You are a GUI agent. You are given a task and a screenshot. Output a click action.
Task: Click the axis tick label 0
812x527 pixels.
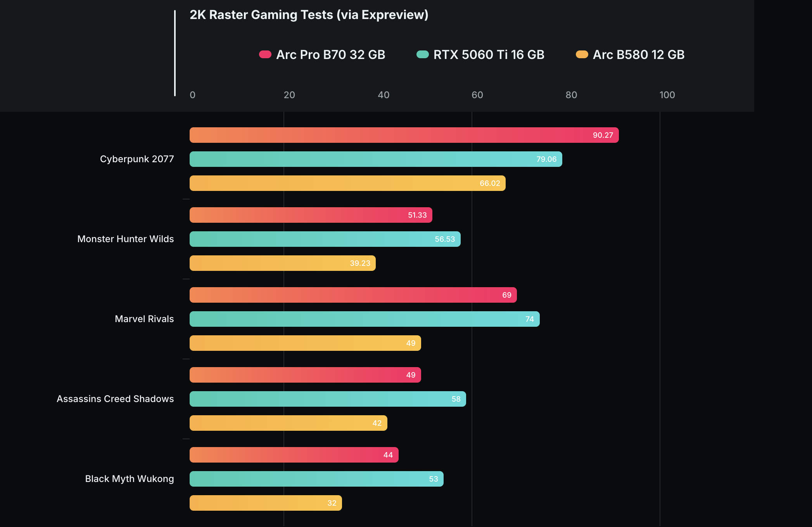pos(193,95)
